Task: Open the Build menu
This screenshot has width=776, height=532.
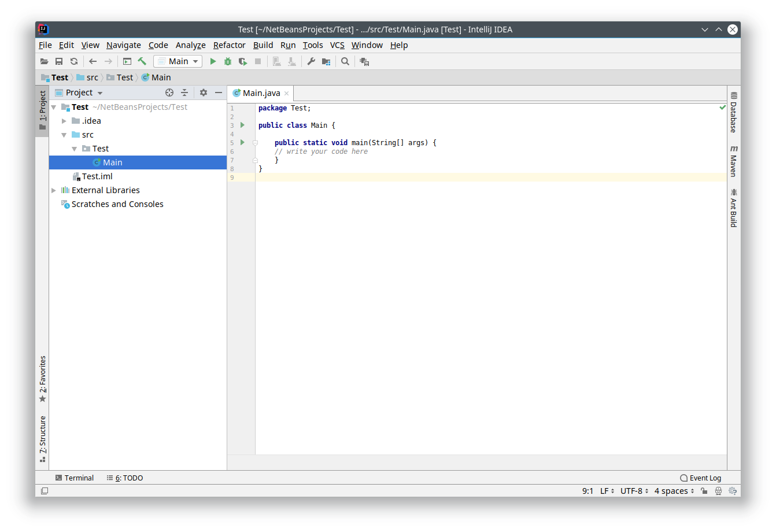Action: (263, 45)
